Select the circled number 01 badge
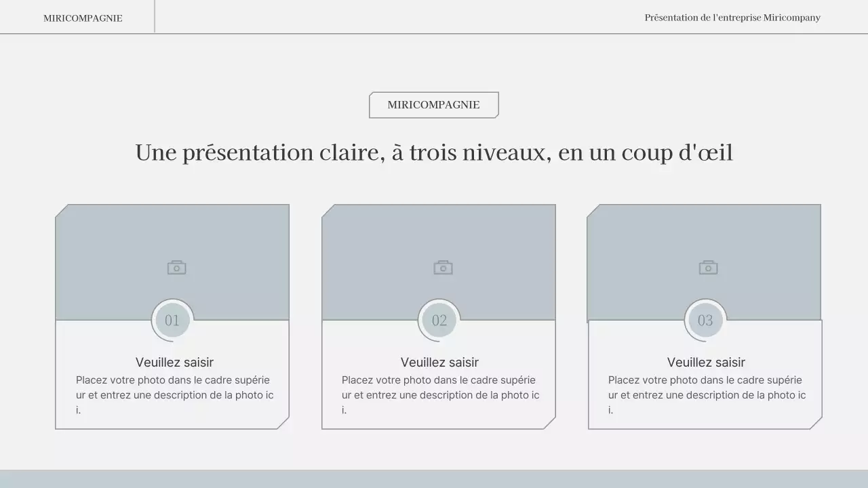 pyautogui.click(x=172, y=320)
